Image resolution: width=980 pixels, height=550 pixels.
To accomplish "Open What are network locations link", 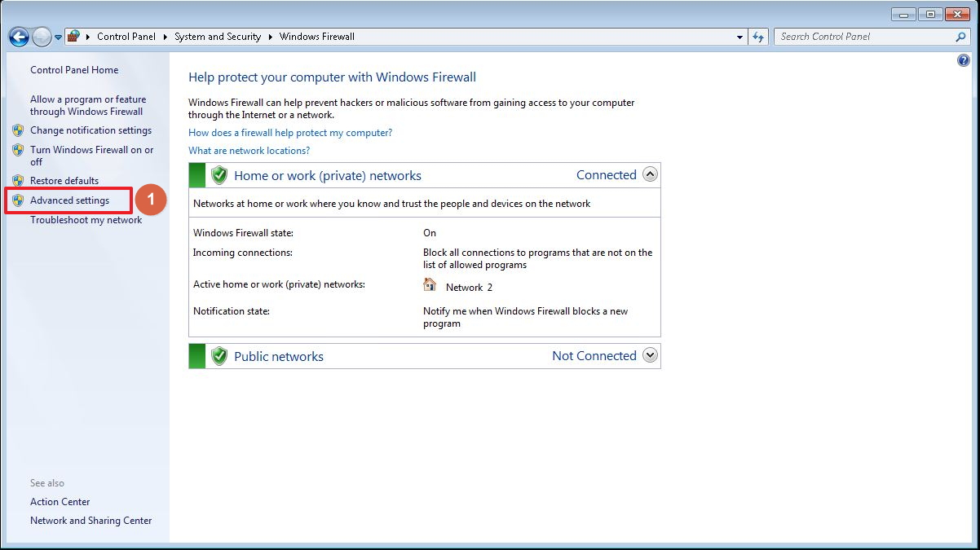I will (x=249, y=151).
